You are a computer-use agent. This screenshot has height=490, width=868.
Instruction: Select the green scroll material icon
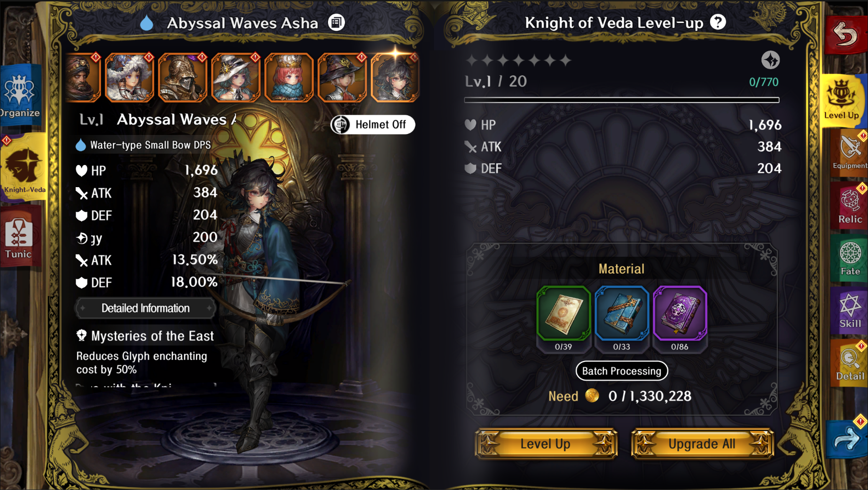[x=563, y=313]
